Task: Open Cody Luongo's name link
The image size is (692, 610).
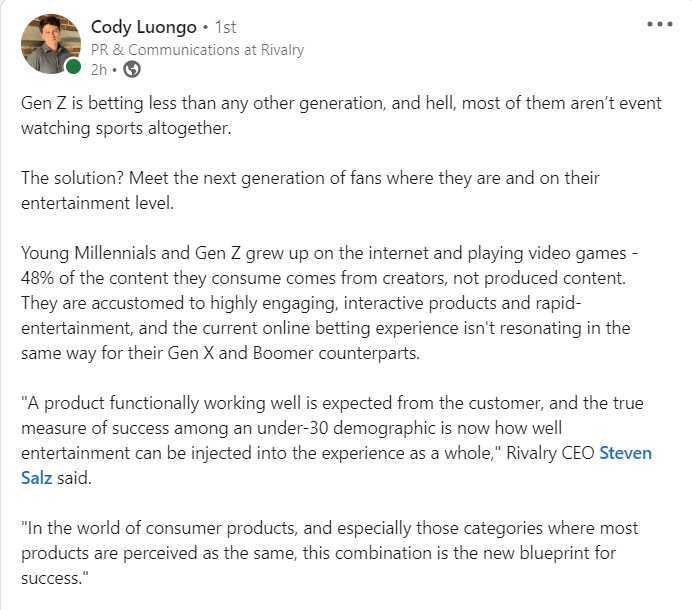Action: (144, 27)
